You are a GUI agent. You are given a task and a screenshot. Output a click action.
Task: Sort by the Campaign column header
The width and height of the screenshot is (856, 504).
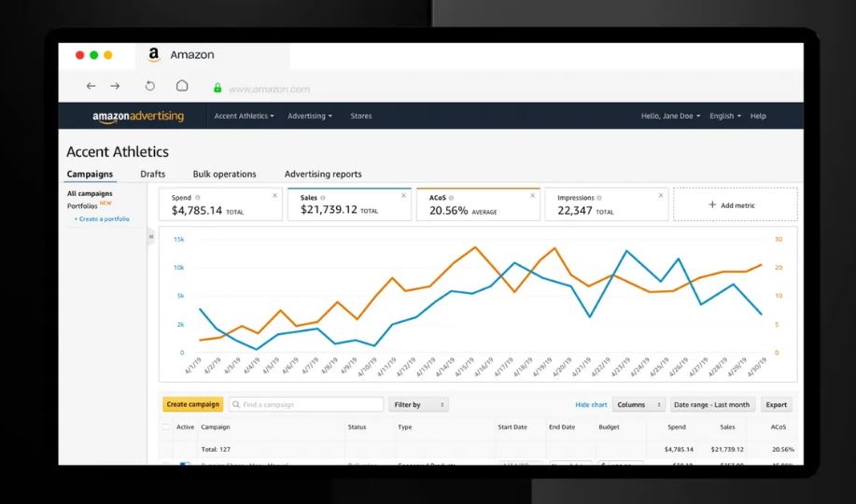[215, 427]
